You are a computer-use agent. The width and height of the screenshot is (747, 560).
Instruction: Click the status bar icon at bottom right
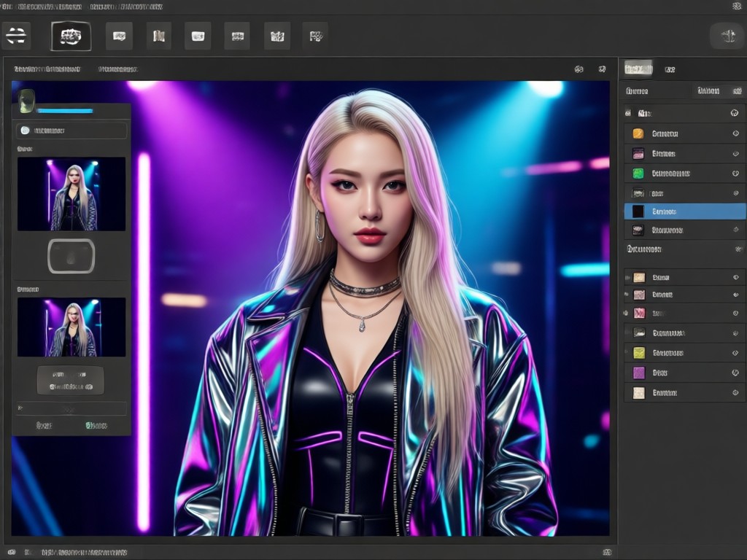[x=607, y=553]
